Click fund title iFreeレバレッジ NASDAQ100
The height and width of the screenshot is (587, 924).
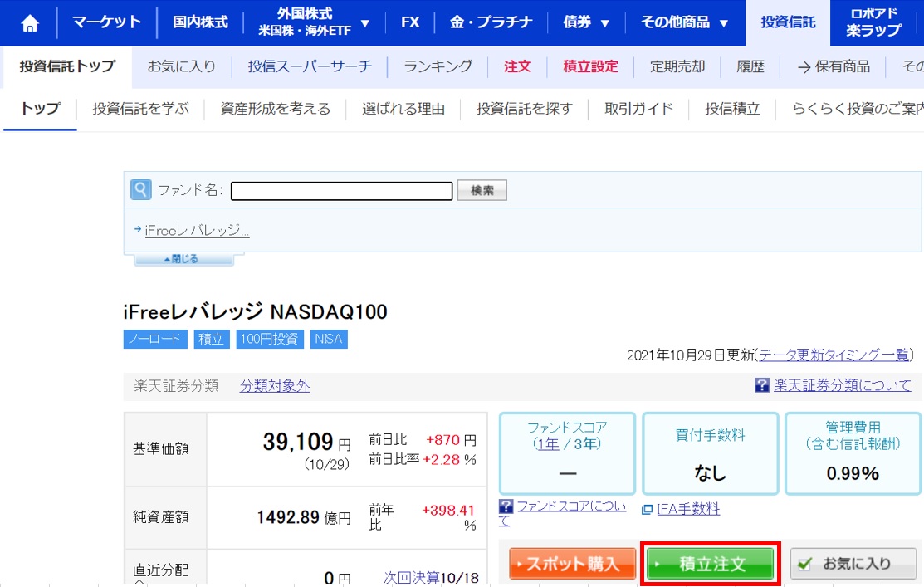[x=255, y=312]
